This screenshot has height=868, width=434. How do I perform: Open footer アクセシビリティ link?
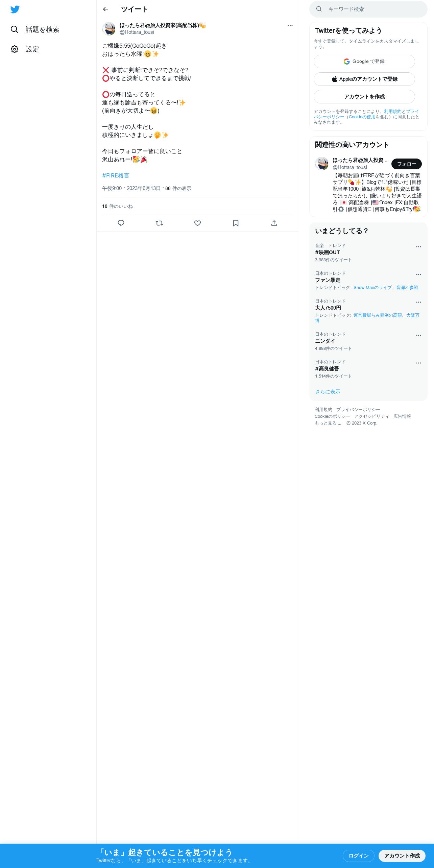pos(371,416)
